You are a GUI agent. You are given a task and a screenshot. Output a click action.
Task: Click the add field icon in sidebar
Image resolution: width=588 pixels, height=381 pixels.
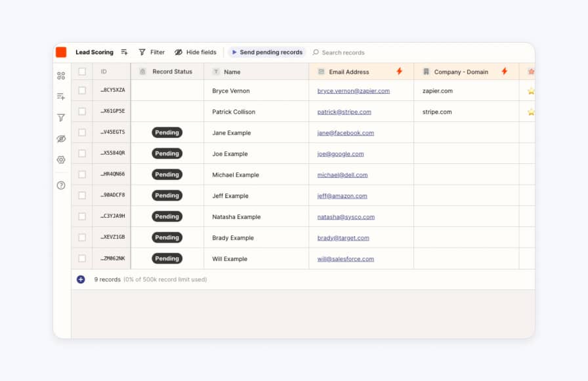(61, 96)
